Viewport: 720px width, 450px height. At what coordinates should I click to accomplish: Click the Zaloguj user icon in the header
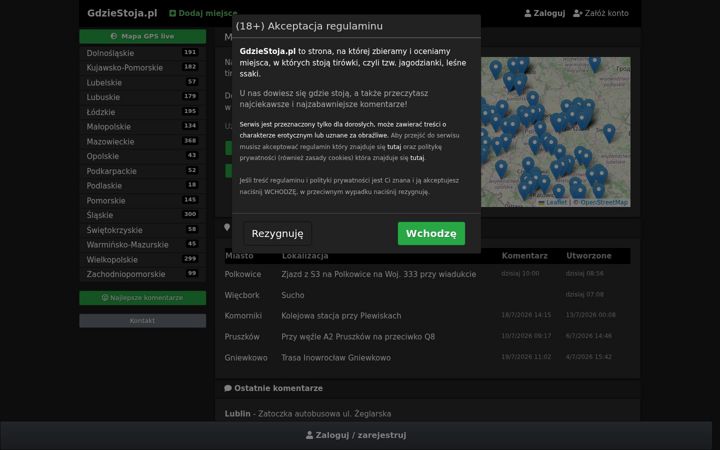[528, 13]
